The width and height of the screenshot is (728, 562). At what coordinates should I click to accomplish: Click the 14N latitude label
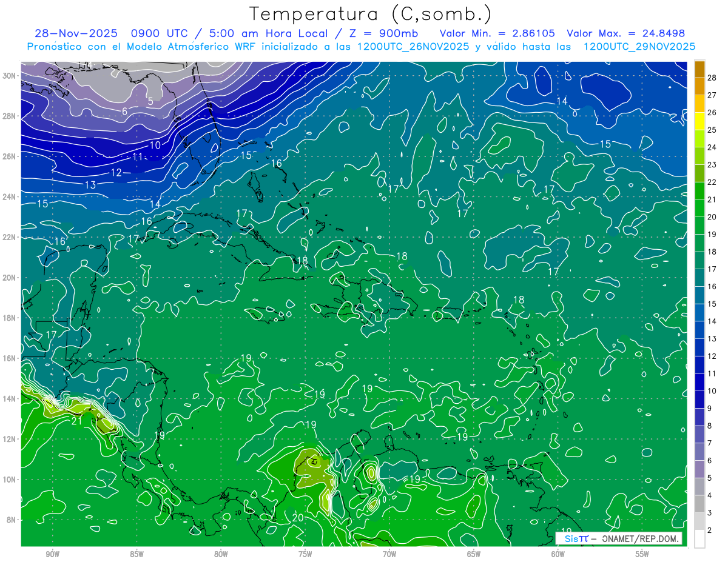[10, 399]
